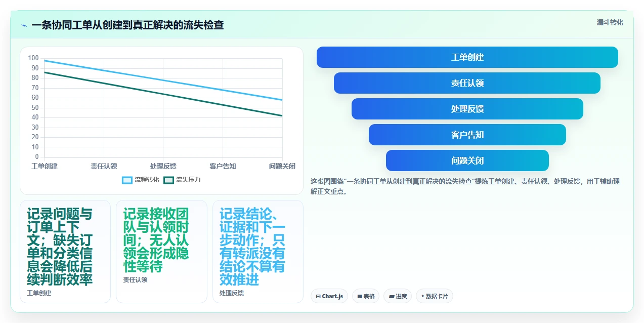Screen dimensions: 644x323
Task: Click the 工单创建 caption under first card
Action: coord(39,293)
